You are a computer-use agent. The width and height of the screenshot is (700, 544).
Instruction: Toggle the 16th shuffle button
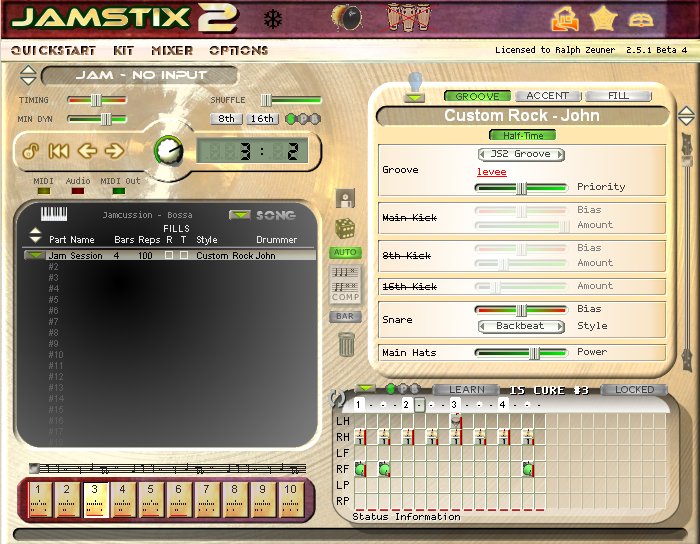tap(263, 119)
